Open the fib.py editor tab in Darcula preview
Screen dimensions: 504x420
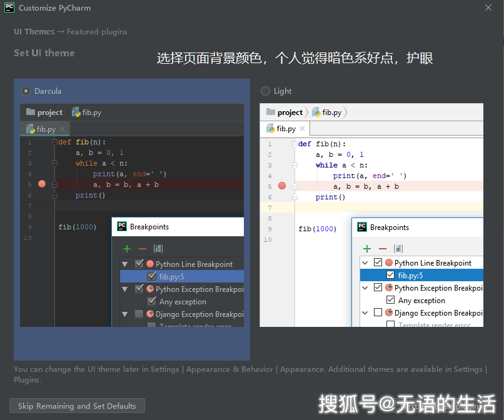(45, 129)
